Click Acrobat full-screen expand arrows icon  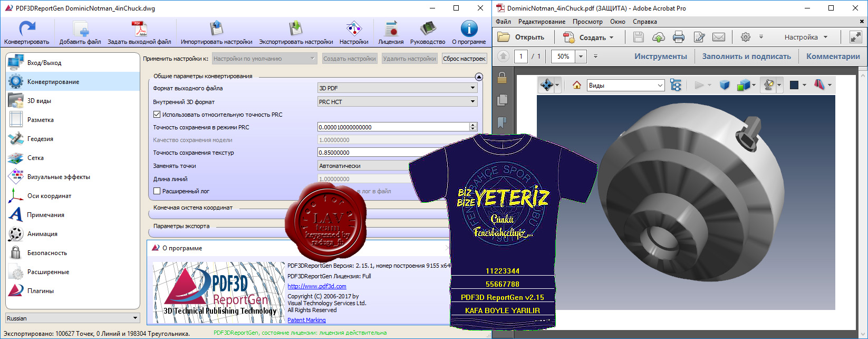pos(855,37)
